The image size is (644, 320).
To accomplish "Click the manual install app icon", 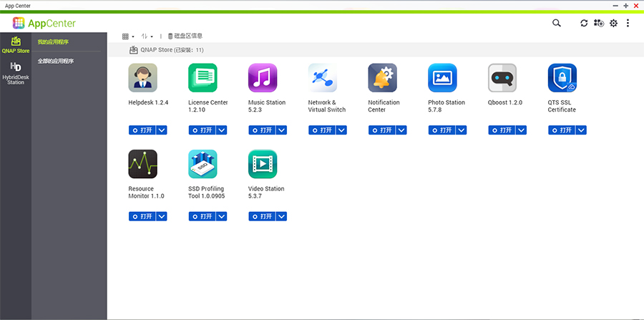I will click(598, 24).
